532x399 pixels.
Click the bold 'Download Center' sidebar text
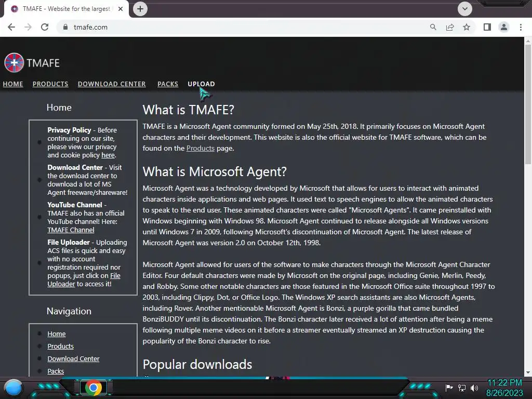[x=75, y=167]
